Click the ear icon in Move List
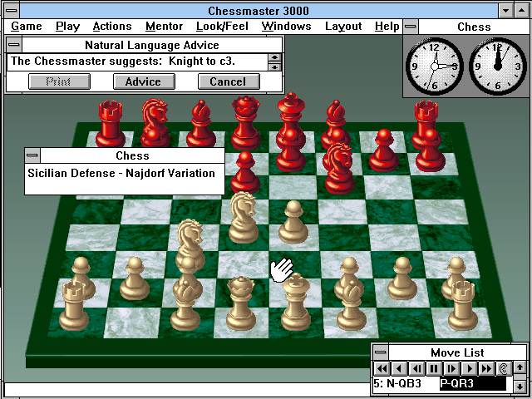Viewport: 532px width, 399px height. tap(504, 368)
